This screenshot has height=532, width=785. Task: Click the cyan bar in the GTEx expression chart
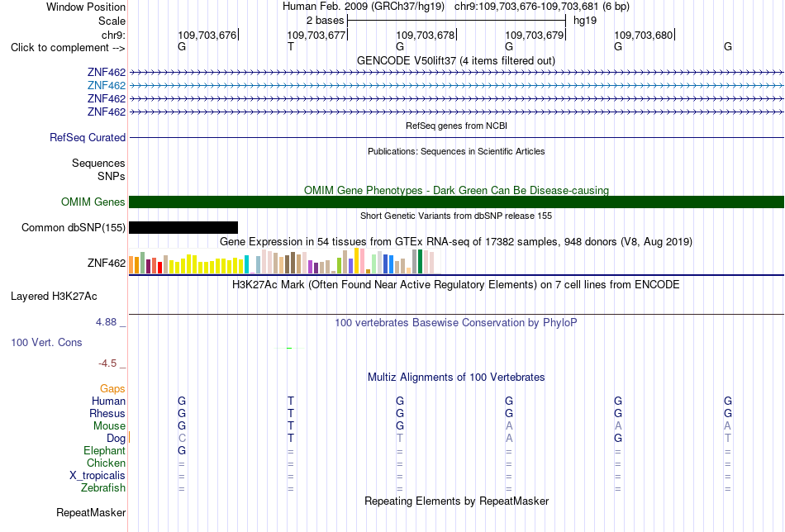(246, 264)
